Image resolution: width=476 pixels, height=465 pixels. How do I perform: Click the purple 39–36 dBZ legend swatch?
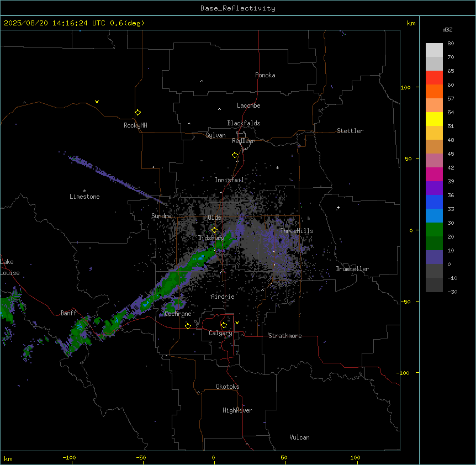pyautogui.click(x=434, y=188)
